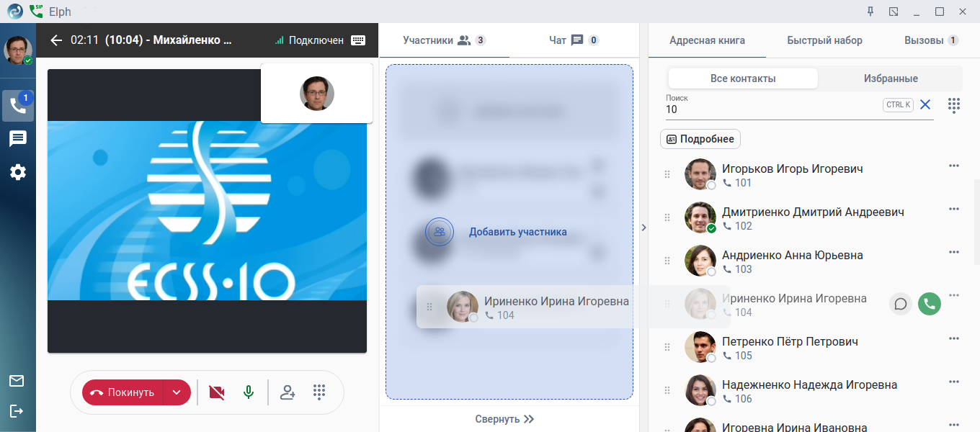Open more options for Андриенко Анна Юрьевна
This screenshot has width=980, height=432.
pyautogui.click(x=954, y=252)
